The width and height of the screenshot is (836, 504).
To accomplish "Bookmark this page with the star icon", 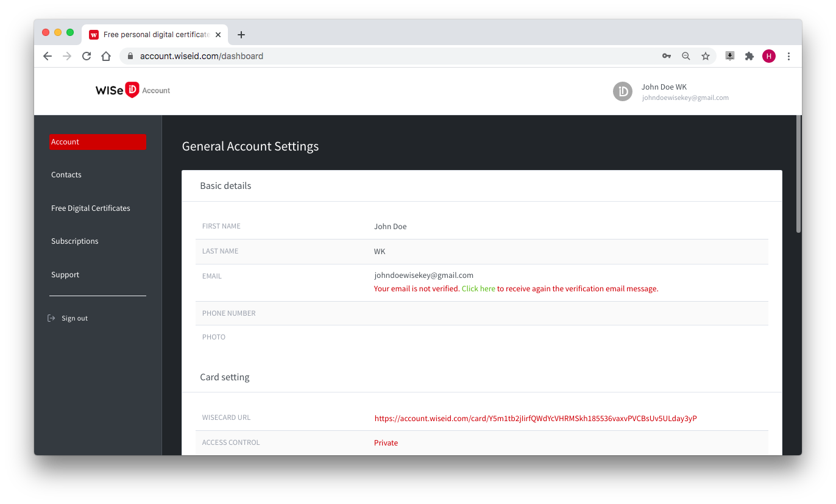I will 706,56.
